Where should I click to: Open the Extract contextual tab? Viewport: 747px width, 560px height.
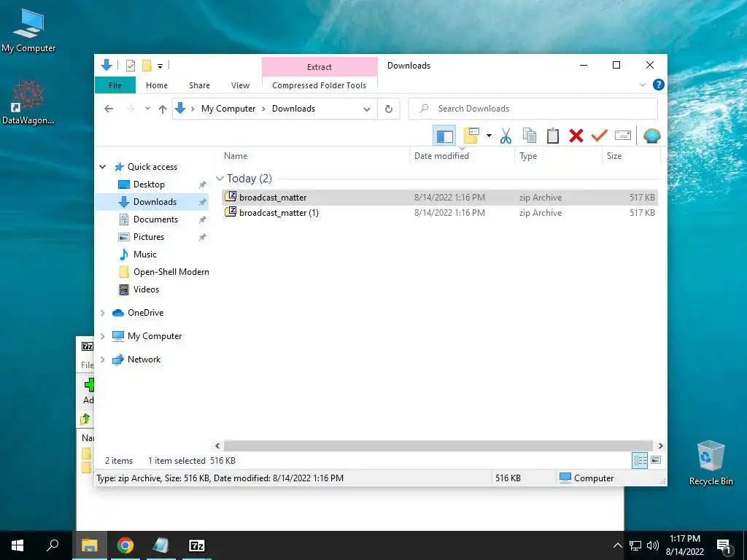pos(320,67)
